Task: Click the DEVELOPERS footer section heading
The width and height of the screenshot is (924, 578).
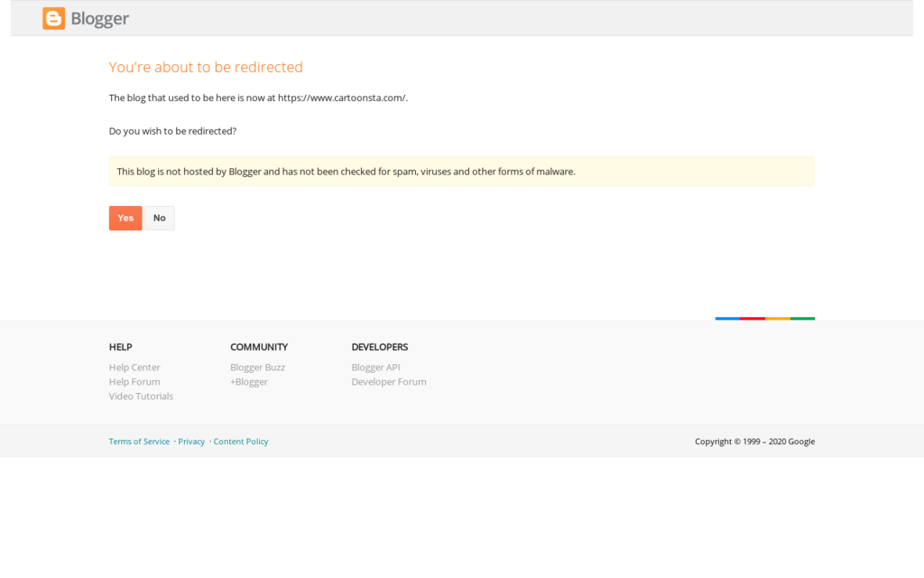Action: (x=379, y=347)
